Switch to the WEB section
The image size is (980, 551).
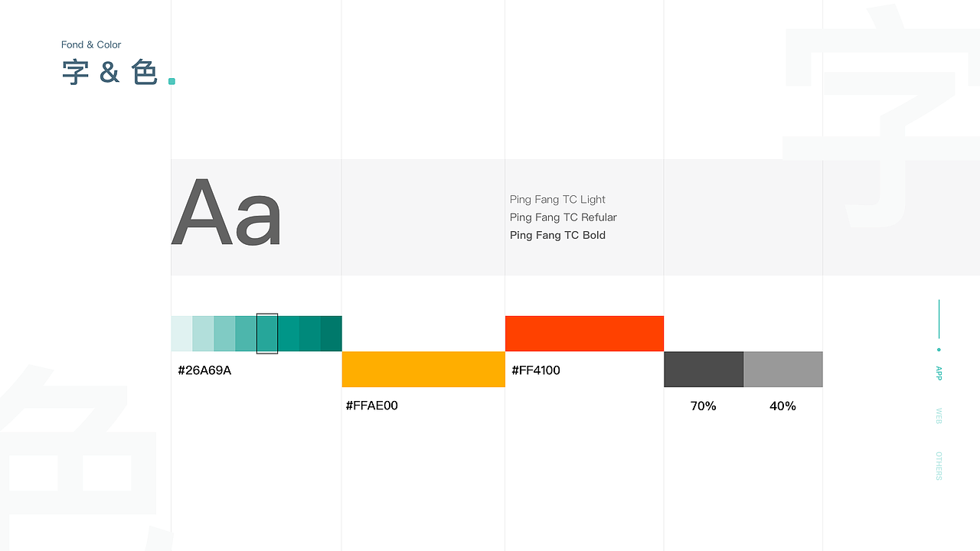(939, 416)
